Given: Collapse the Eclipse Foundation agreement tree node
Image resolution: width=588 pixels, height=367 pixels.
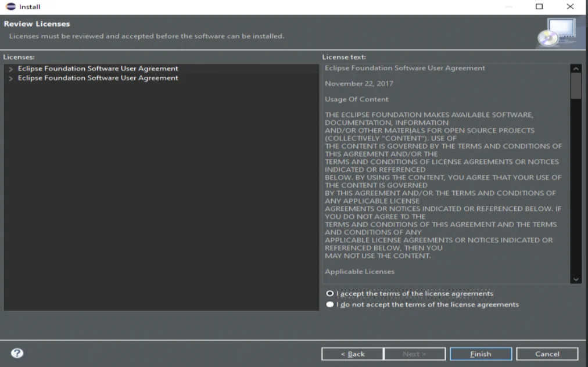Looking at the screenshot, I should point(10,68).
